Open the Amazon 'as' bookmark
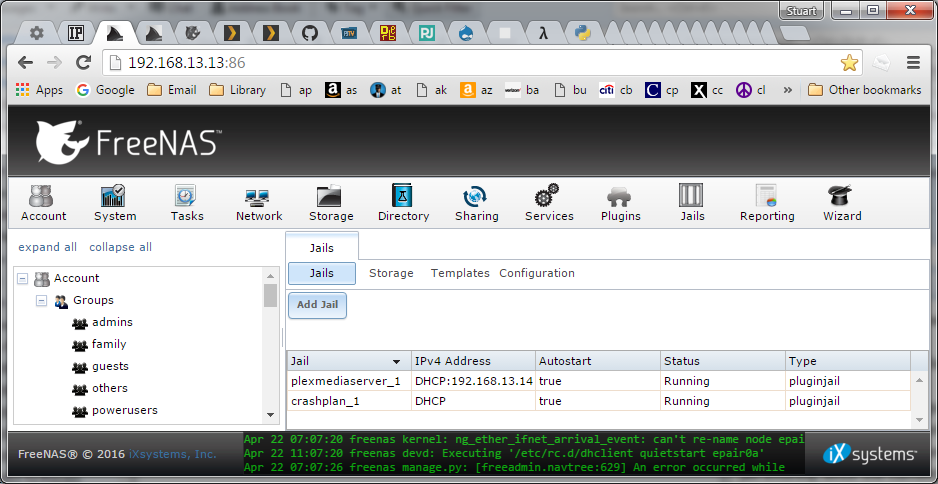The height and width of the screenshot is (484, 938). click(x=342, y=90)
